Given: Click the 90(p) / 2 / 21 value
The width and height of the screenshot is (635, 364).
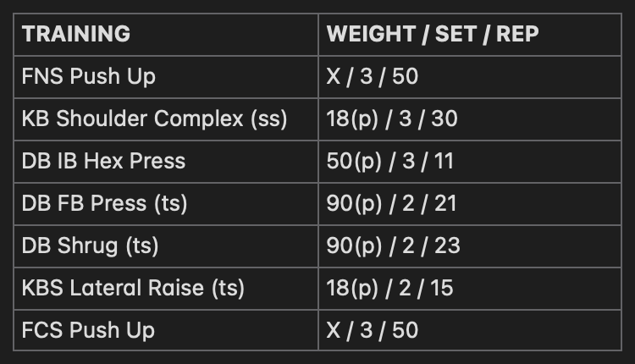Looking at the screenshot, I should coord(391,204).
